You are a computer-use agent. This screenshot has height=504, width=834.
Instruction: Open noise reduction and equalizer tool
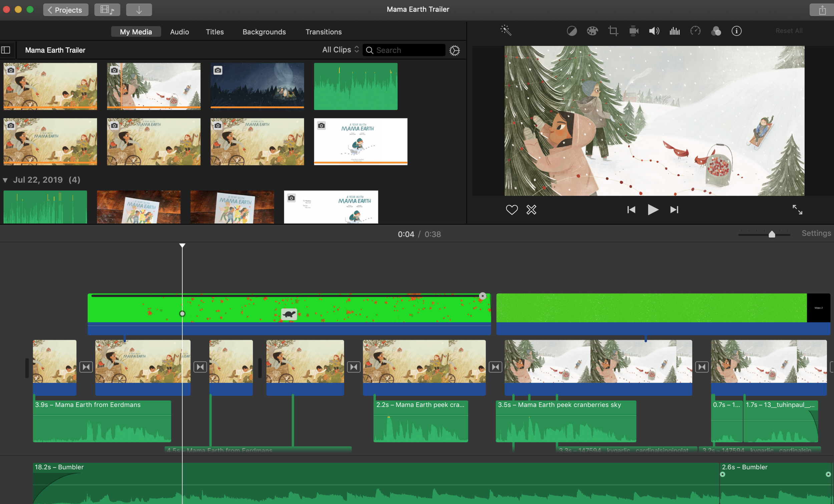[x=675, y=31]
